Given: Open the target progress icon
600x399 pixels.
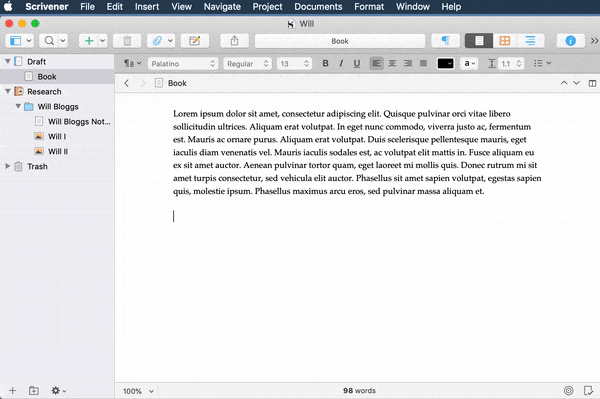Looking at the screenshot, I should tap(569, 391).
